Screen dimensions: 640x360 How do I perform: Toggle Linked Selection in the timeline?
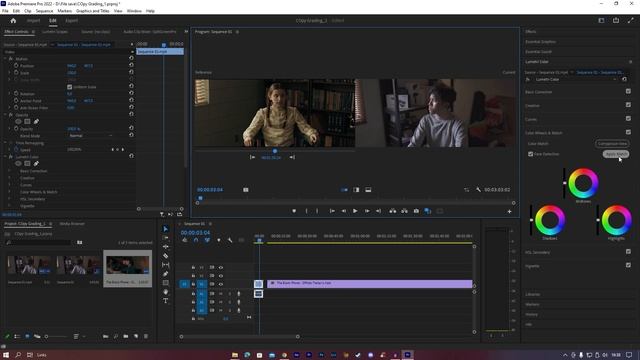point(207,240)
